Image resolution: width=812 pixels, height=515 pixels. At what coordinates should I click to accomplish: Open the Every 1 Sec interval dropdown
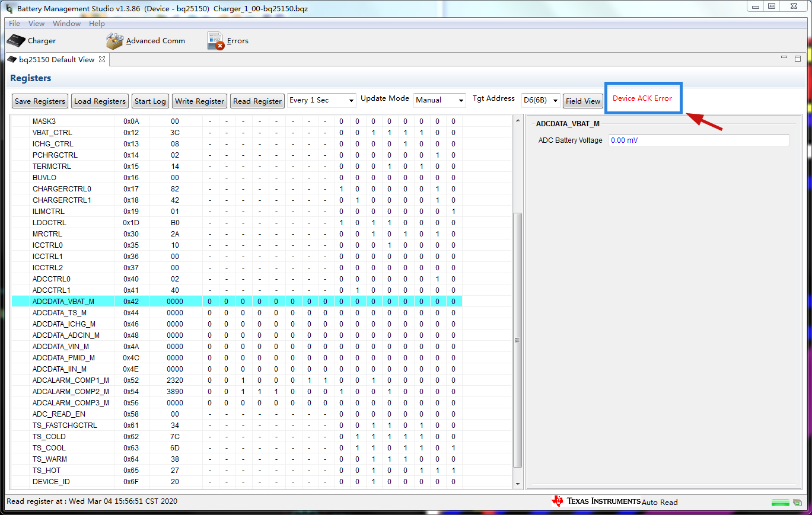321,100
